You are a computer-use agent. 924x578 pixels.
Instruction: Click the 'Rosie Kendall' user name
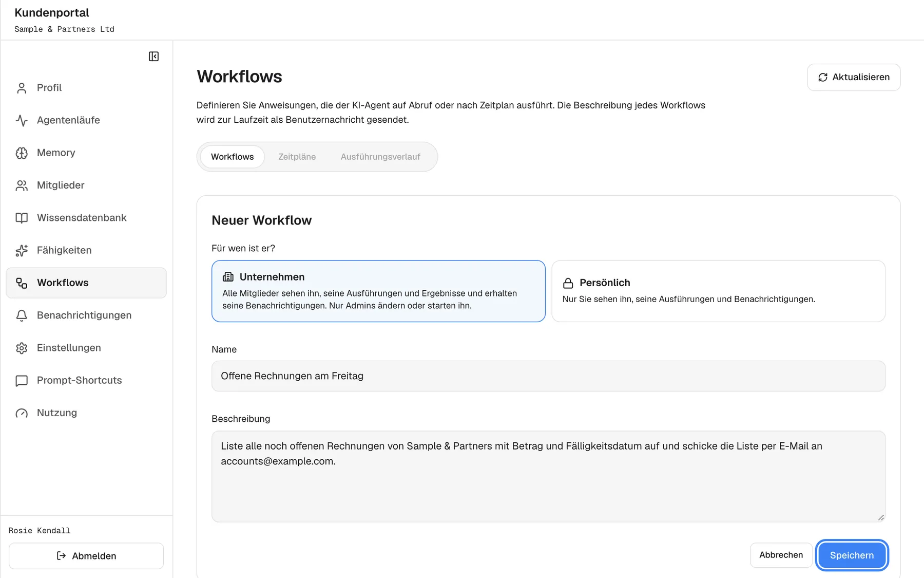point(39,531)
